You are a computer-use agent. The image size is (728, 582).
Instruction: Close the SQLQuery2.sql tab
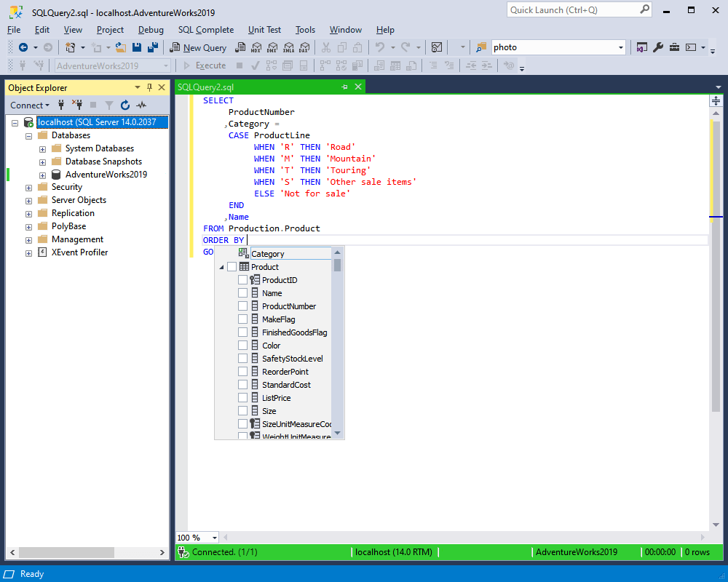pyautogui.click(x=358, y=87)
